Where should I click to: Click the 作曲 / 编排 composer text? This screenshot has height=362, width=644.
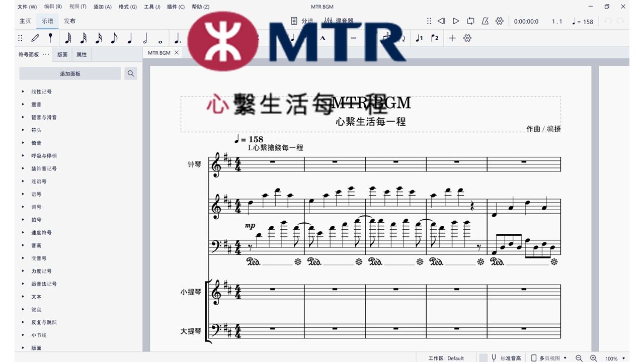[x=543, y=129]
